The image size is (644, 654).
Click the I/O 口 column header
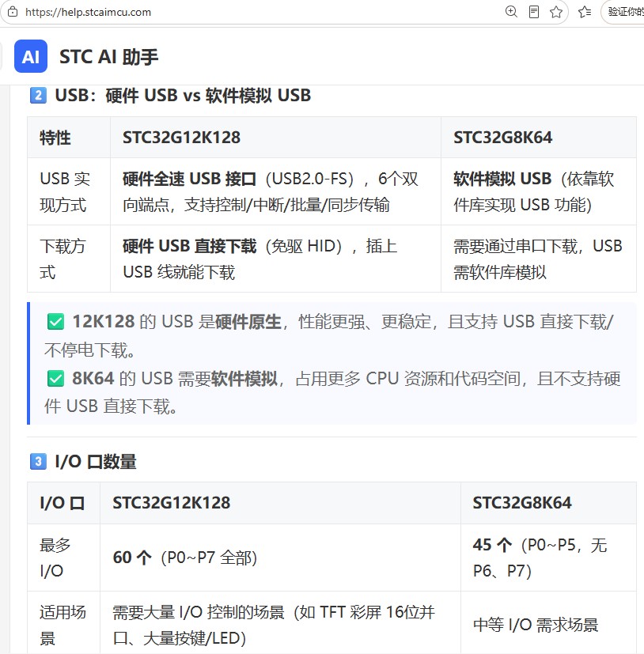pyautogui.click(x=63, y=503)
